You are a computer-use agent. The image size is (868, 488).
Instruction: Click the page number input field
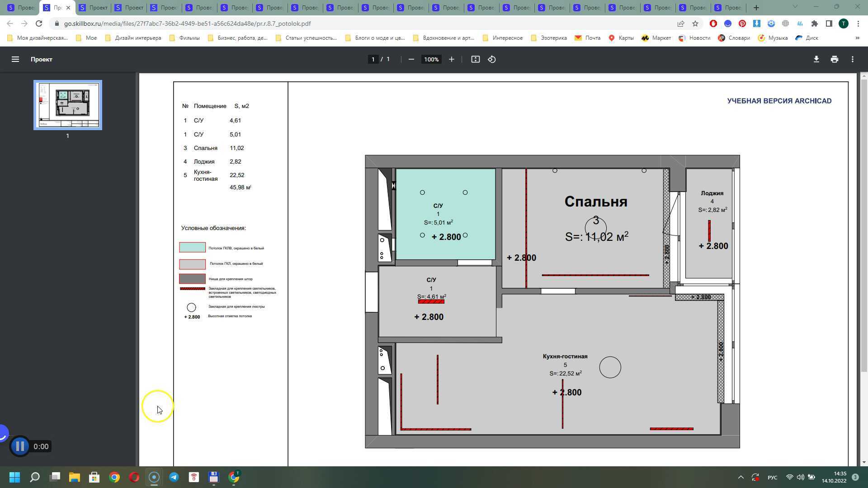click(x=373, y=59)
